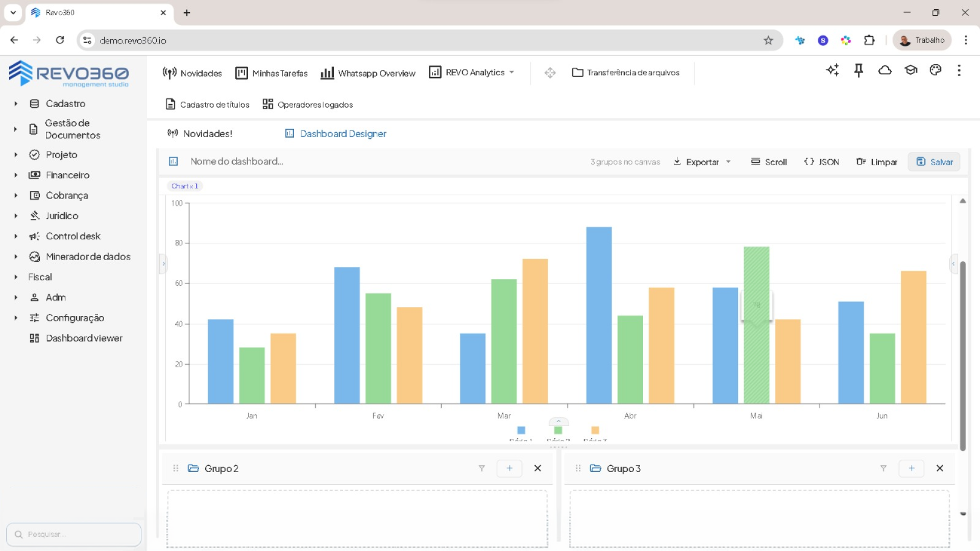Grab the Grupo 2 drag handle
Screen dimensions: 980x551
176,468
